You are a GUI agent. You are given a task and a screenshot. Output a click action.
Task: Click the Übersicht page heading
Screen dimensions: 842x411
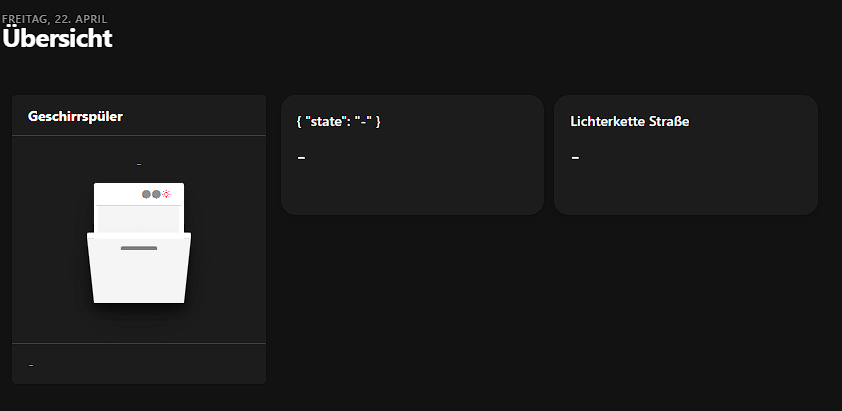click(57, 39)
